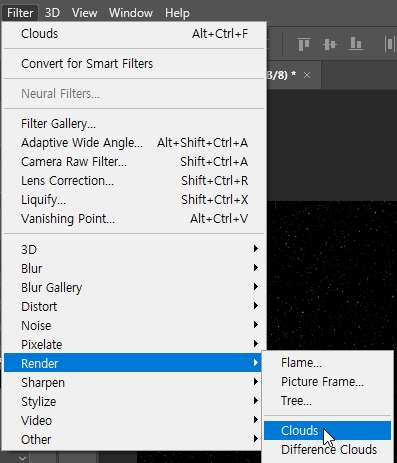The width and height of the screenshot is (397, 463).
Task: Reapply last filter Clouds at top of menu
Action: click(x=134, y=34)
